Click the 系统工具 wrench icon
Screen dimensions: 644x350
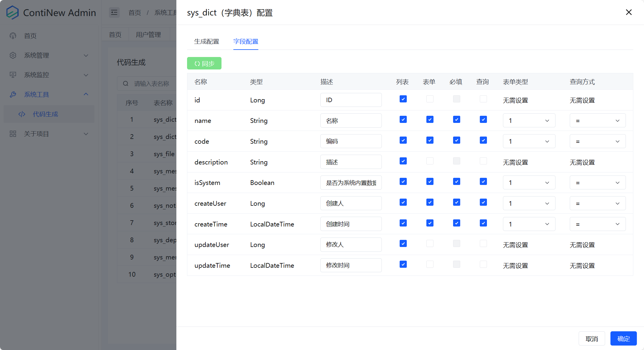tap(13, 94)
